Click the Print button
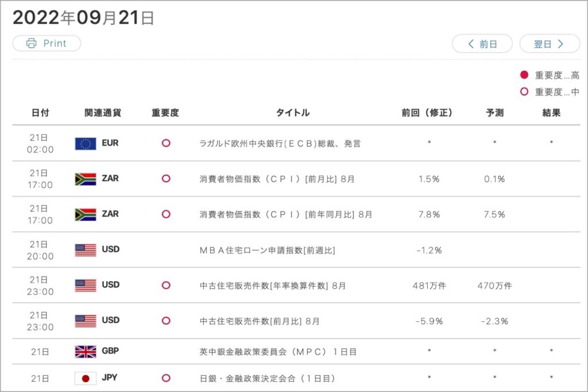588x392 pixels. 47,43
